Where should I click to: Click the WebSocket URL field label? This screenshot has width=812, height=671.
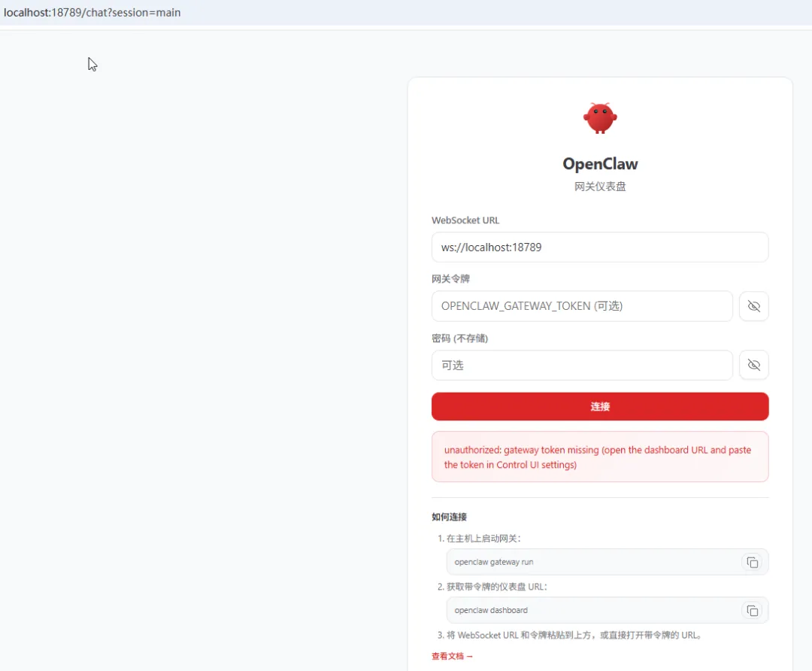point(465,220)
